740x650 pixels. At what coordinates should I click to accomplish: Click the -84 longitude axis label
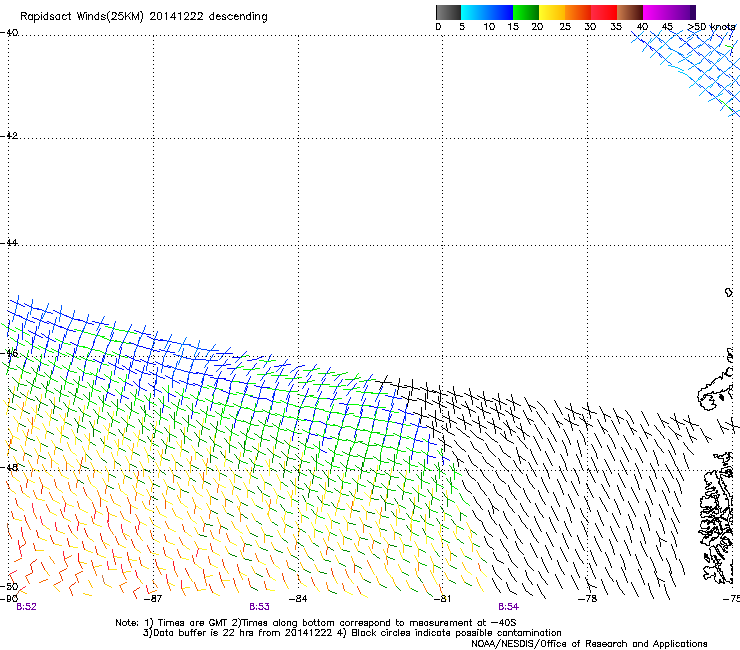tap(298, 599)
